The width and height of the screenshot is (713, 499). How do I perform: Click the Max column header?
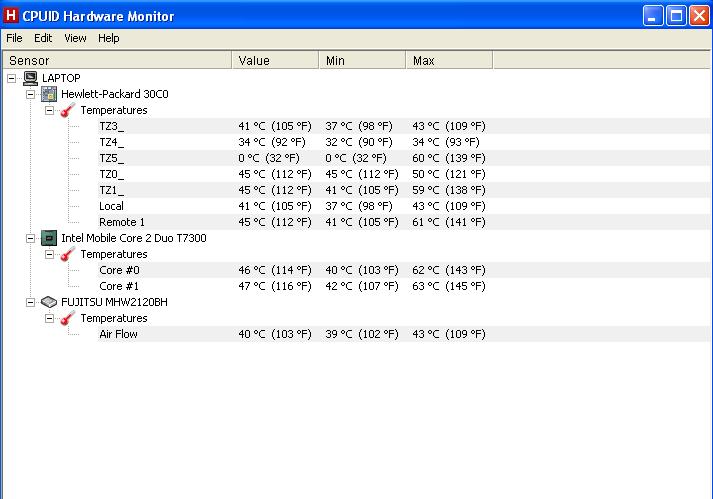click(449, 60)
